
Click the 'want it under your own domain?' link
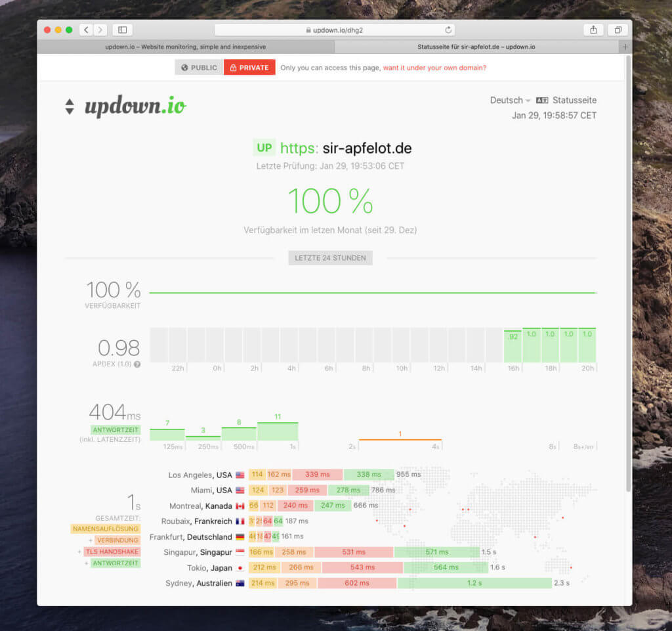(434, 68)
